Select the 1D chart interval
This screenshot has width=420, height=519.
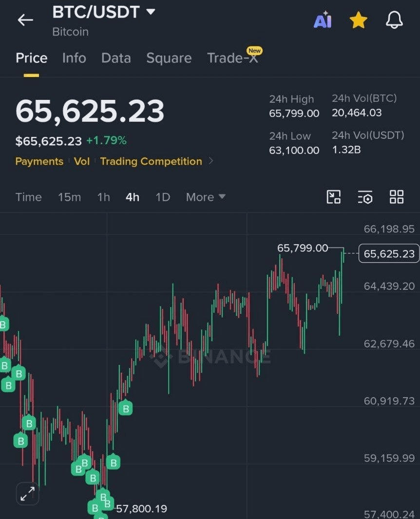coord(163,197)
